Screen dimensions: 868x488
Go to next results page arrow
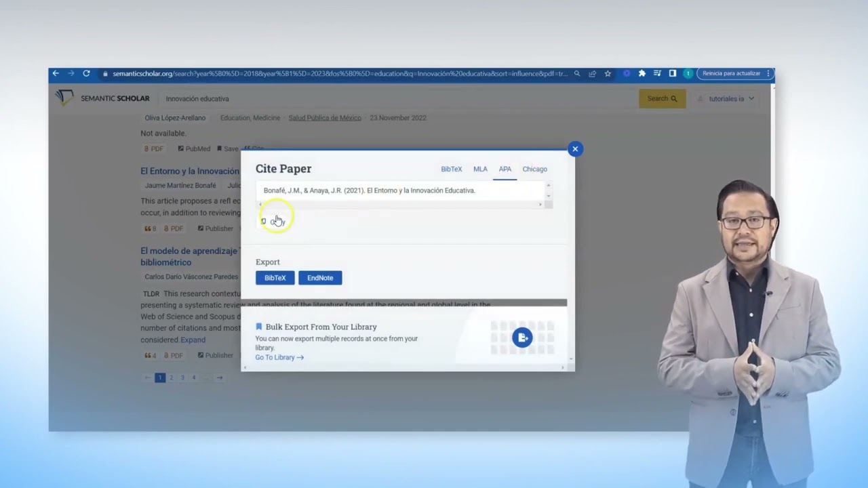(219, 378)
